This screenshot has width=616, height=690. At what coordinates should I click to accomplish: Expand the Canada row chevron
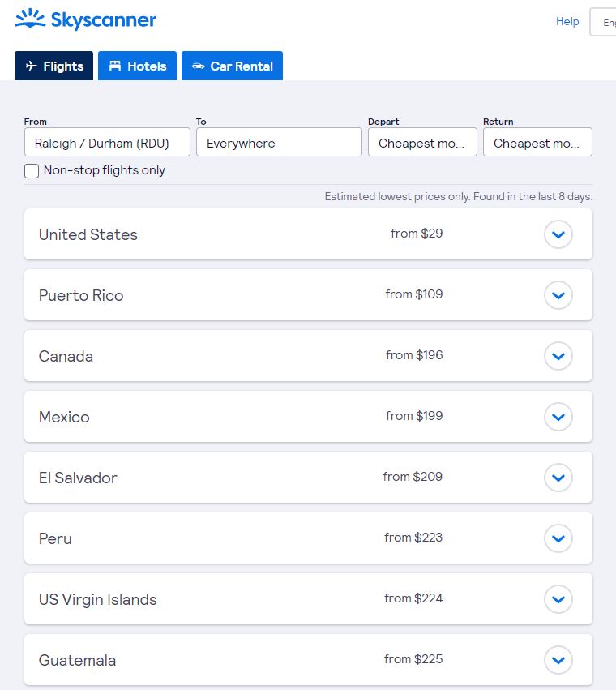point(558,356)
